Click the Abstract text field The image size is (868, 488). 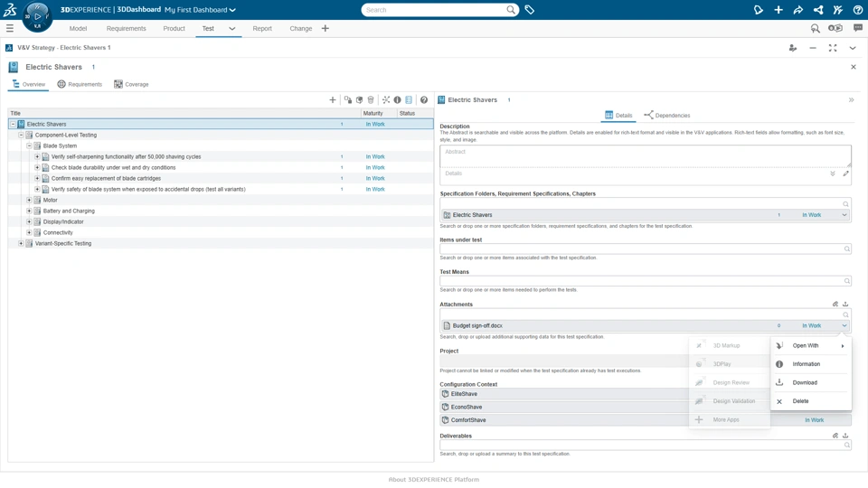click(645, 156)
